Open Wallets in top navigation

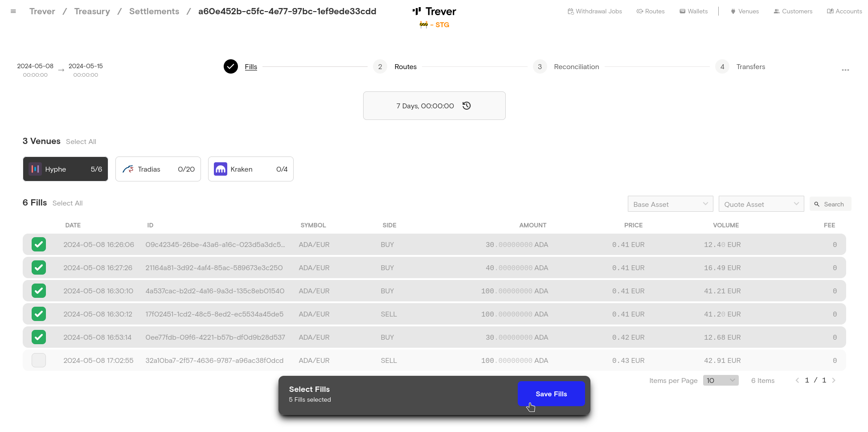[693, 12]
